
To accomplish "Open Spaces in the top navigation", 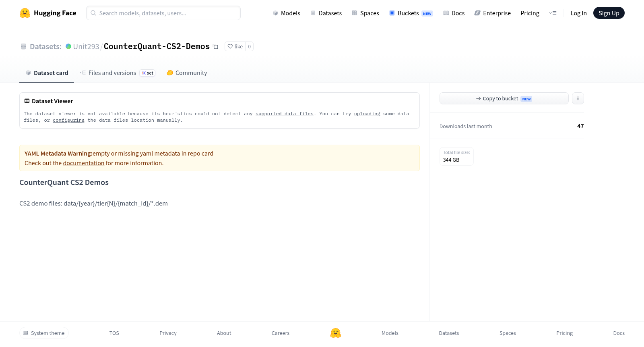I will (365, 13).
